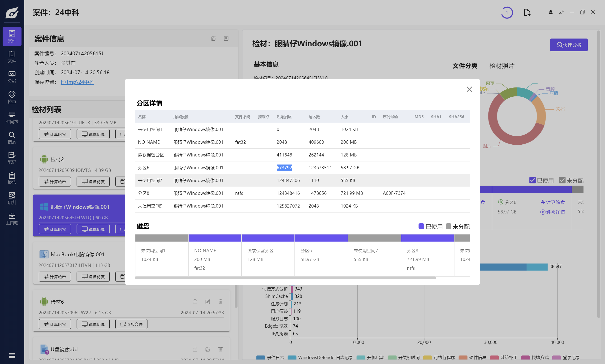Viewport: 605px width, 364px height.
Task: Open the 文件 sidebar section
Action: point(12,57)
